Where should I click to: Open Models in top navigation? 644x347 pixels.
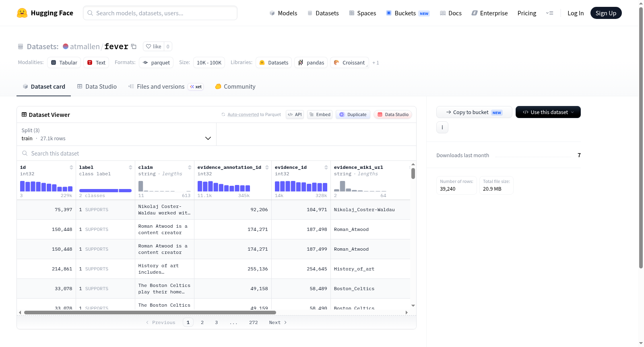pyautogui.click(x=283, y=13)
